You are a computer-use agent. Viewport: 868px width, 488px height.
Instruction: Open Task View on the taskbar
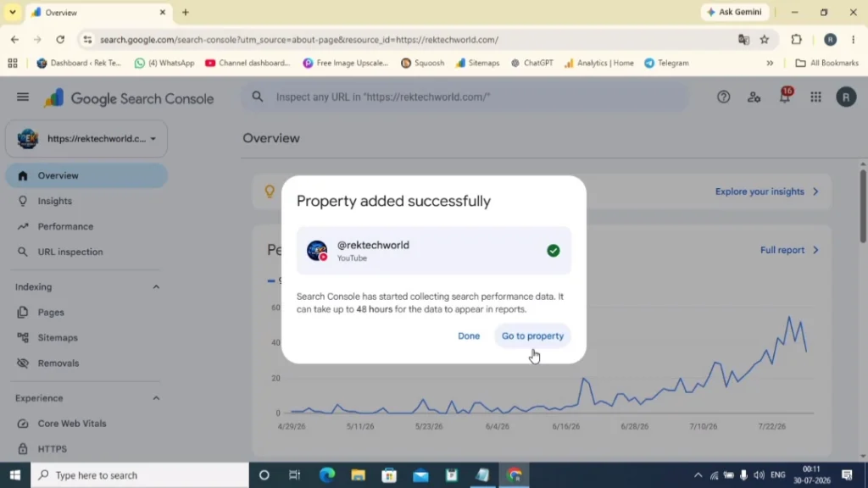[x=294, y=474]
